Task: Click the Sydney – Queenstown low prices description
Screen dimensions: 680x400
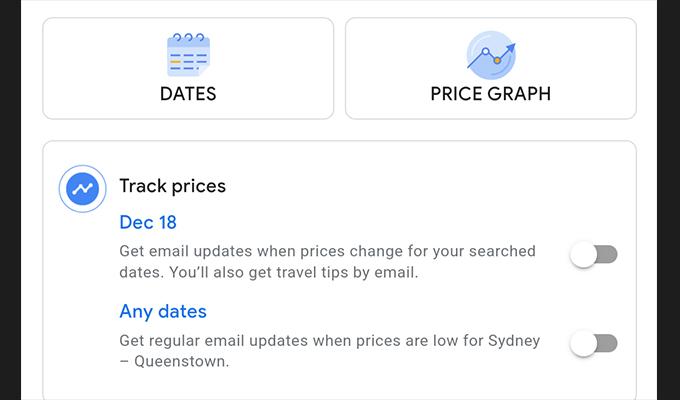Action: (x=330, y=351)
